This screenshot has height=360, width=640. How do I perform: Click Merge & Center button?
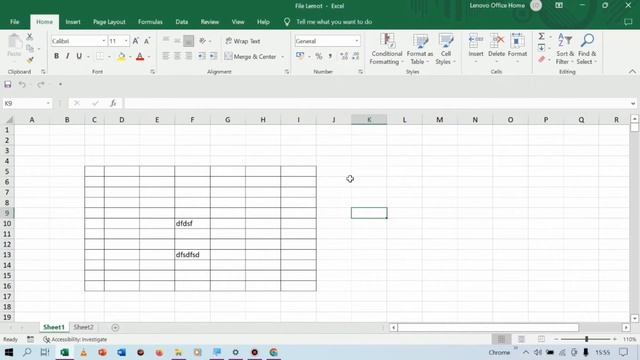pos(251,56)
